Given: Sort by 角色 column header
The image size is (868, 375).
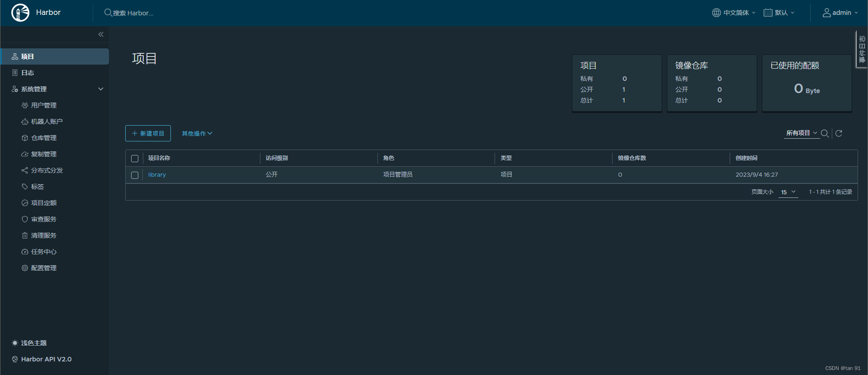Looking at the screenshot, I should click(x=389, y=158).
